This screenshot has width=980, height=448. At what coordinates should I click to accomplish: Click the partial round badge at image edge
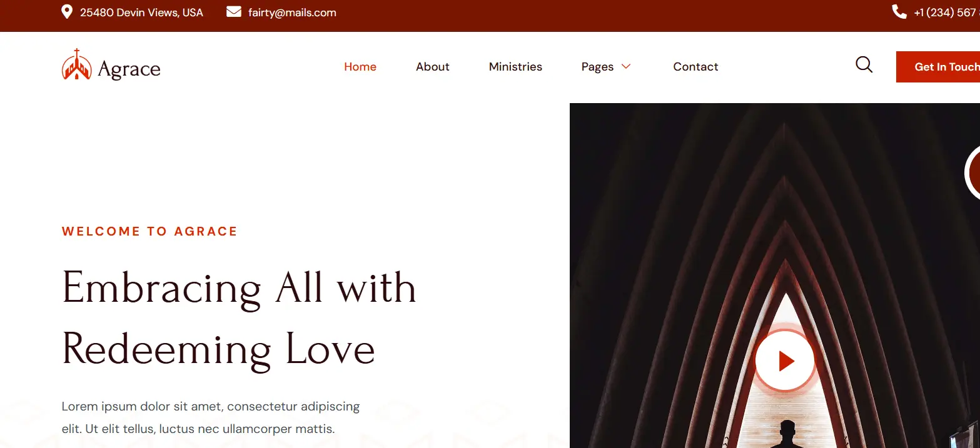(972, 172)
